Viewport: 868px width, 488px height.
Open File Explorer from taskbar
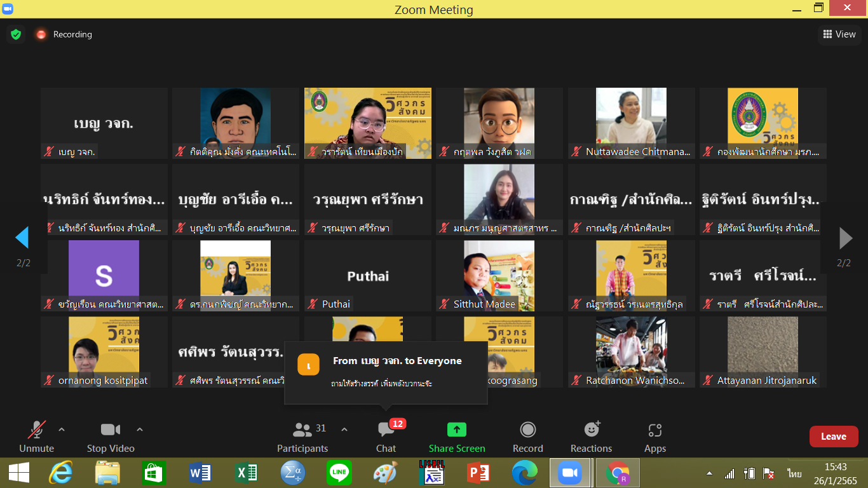point(107,473)
